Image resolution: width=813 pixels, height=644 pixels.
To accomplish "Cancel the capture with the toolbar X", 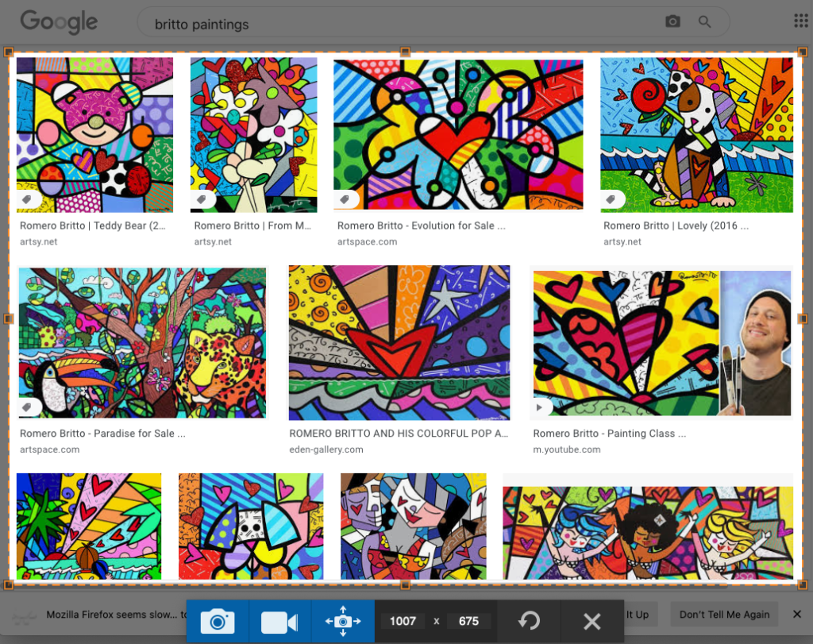I will click(592, 621).
